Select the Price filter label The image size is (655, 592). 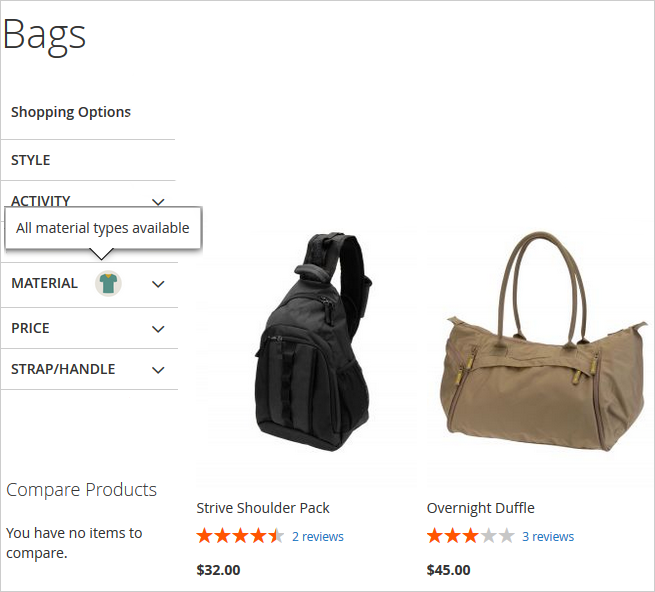point(30,328)
